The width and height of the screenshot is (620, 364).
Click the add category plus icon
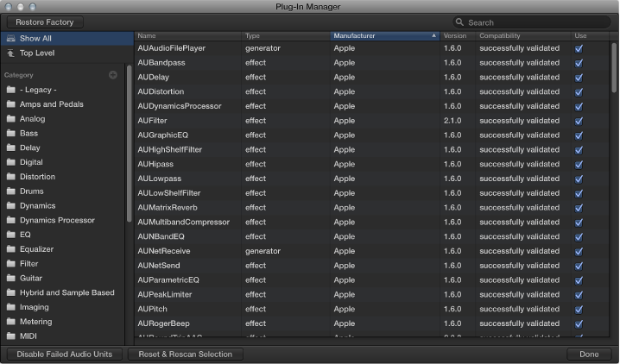click(x=113, y=75)
